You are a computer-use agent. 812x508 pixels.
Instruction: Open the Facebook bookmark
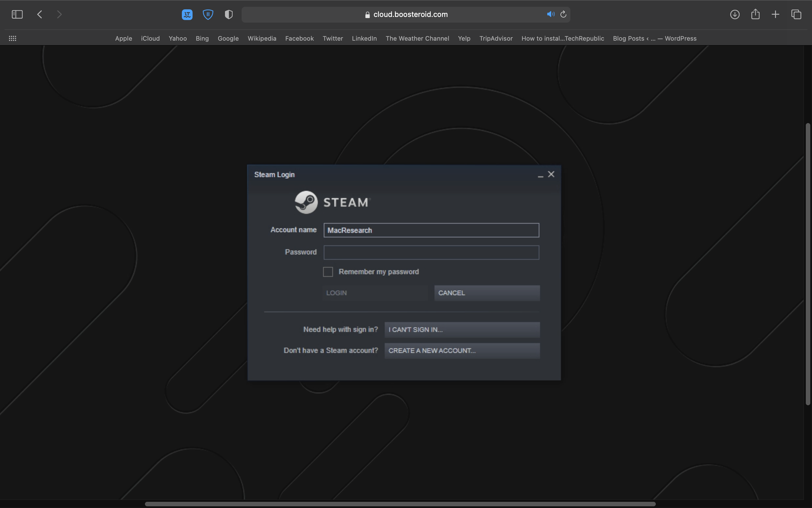[300, 38]
